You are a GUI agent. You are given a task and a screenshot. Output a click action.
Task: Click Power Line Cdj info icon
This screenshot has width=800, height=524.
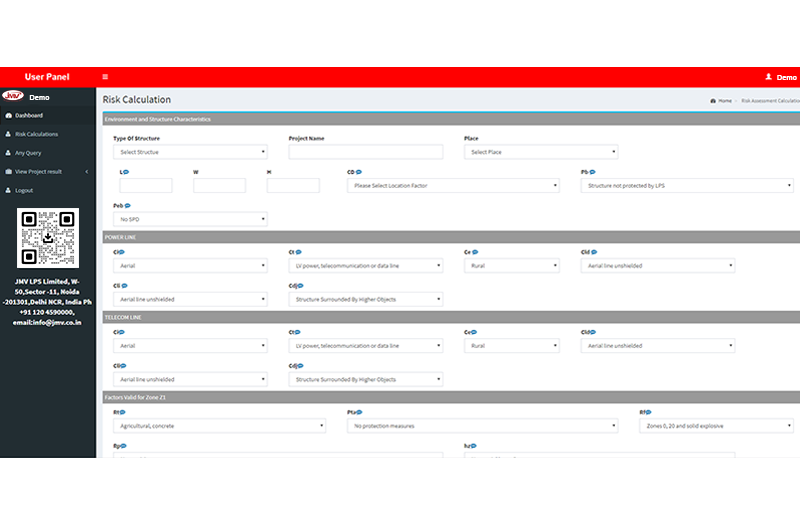pyautogui.click(x=301, y=286)
